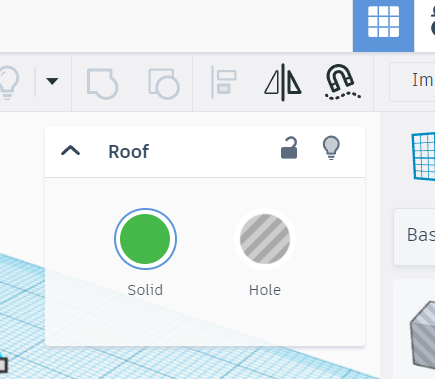Open the Basic Shapes category dropdown

[x=415, y=237]
